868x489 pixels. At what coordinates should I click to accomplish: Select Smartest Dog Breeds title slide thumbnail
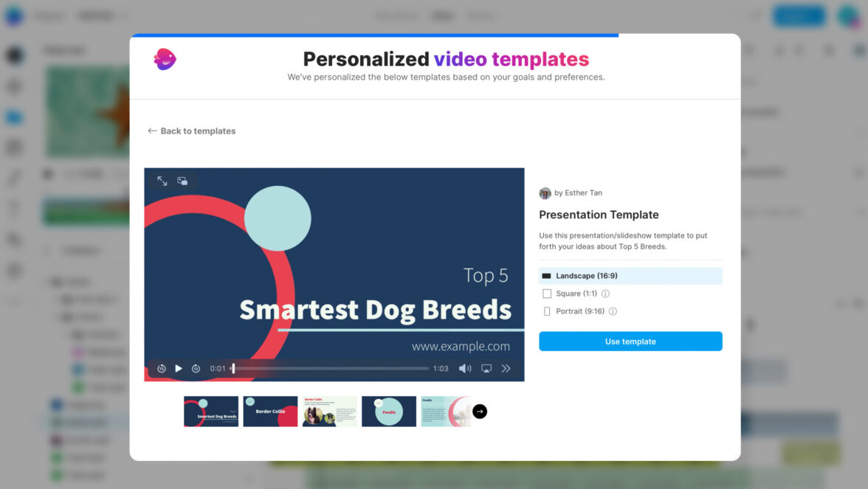coord(211,412)
